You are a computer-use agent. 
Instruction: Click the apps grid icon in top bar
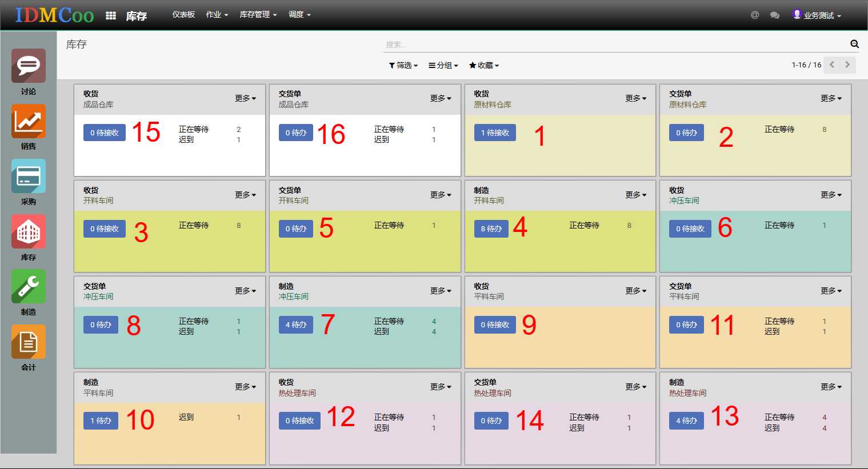point(111,15)
